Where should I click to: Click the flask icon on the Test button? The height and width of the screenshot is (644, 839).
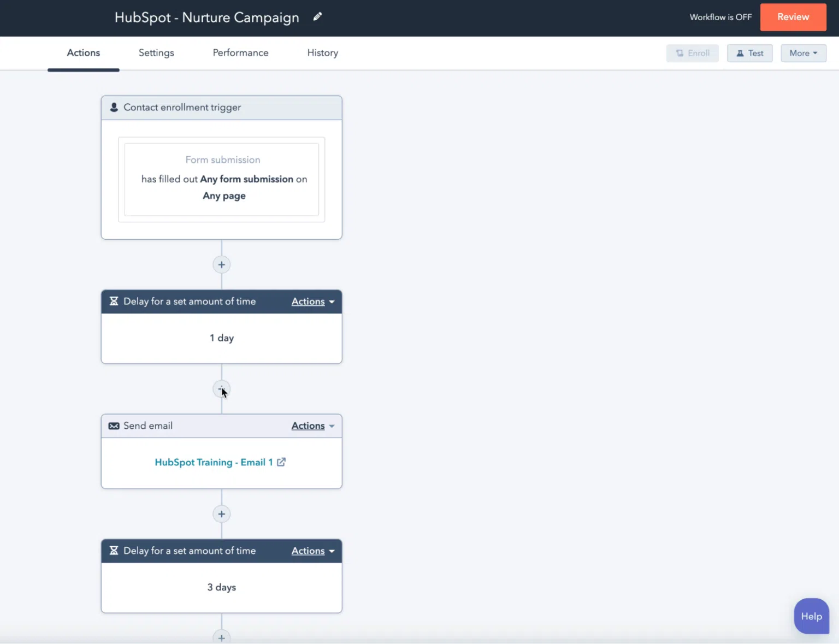(x=741, y=53)
